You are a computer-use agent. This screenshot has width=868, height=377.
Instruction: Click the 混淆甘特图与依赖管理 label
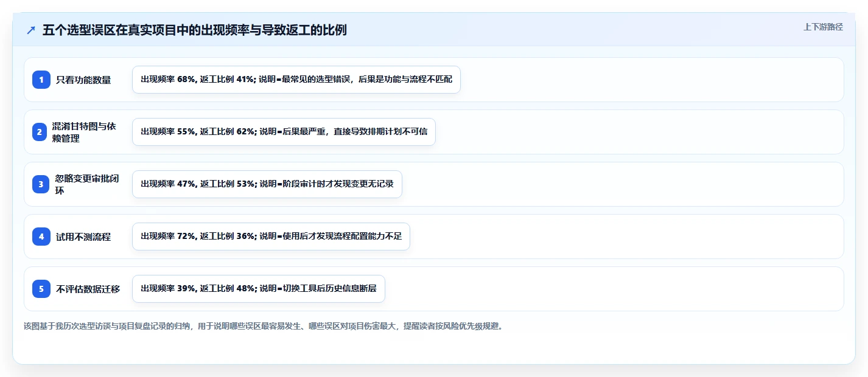pyautogui.click(x=83, y=132)
